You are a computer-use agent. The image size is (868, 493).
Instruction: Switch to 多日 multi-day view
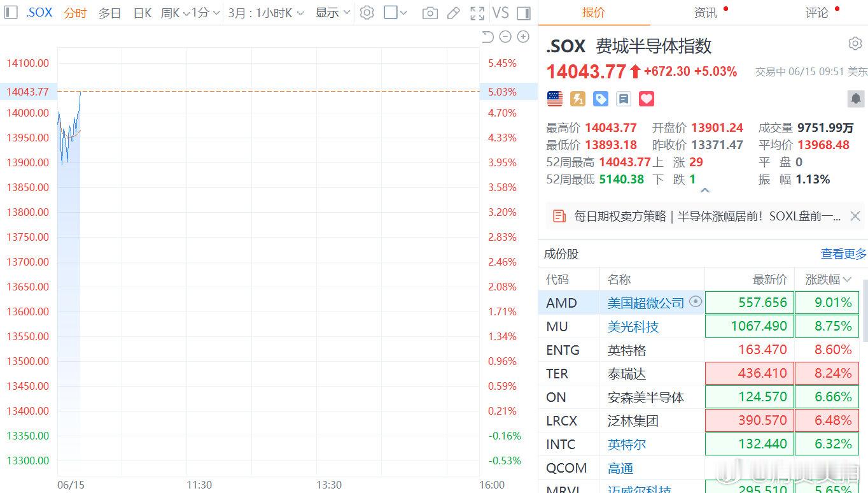click(x=109, y=13)
